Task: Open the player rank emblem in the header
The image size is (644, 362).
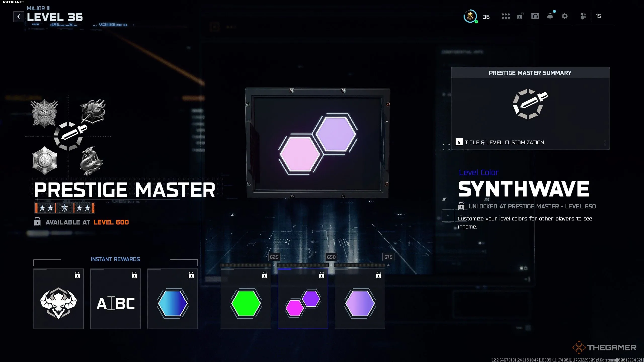Action: click(470, 16)
